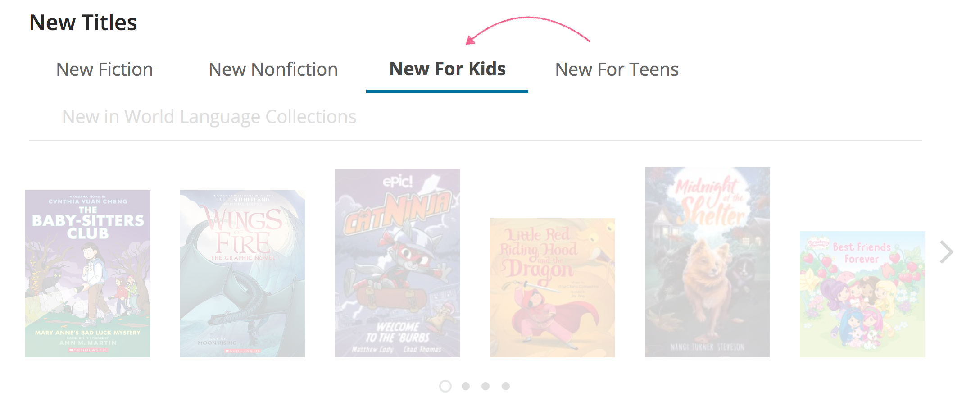View Midnight at the Shelter cover
The width and height of the screenshot is (980, 402).
[x=707, y=260]
